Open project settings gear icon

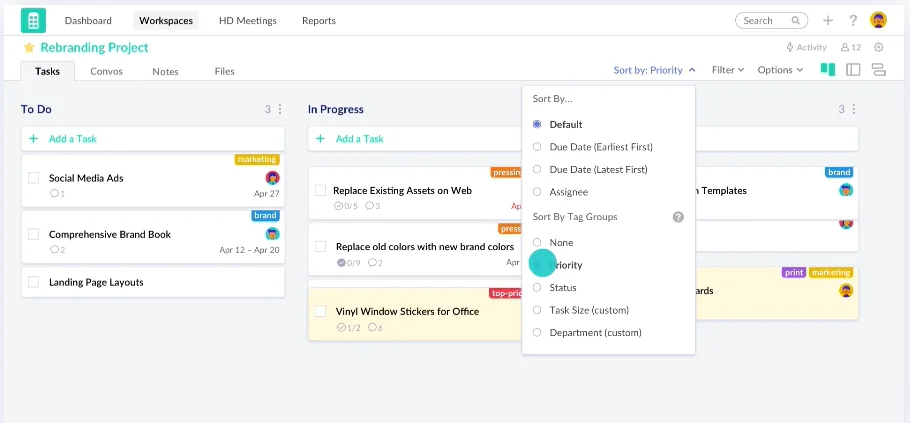coord(879,48)
